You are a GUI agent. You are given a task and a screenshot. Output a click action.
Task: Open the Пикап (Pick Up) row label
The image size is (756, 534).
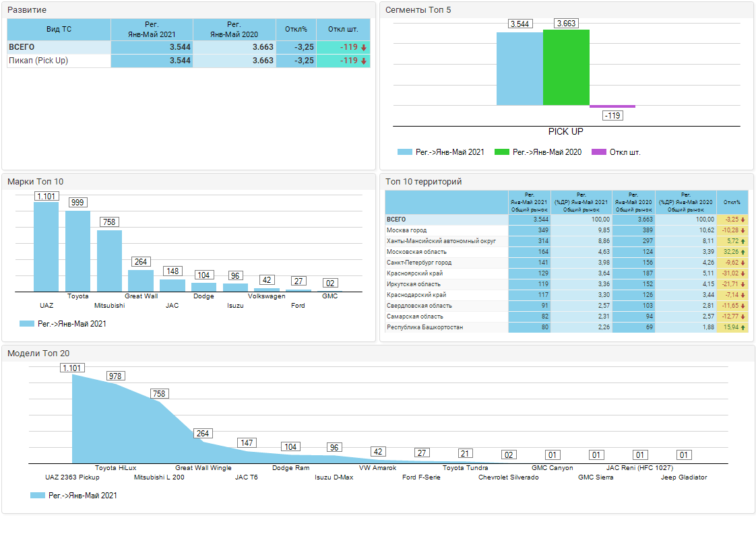pos(38,61)
